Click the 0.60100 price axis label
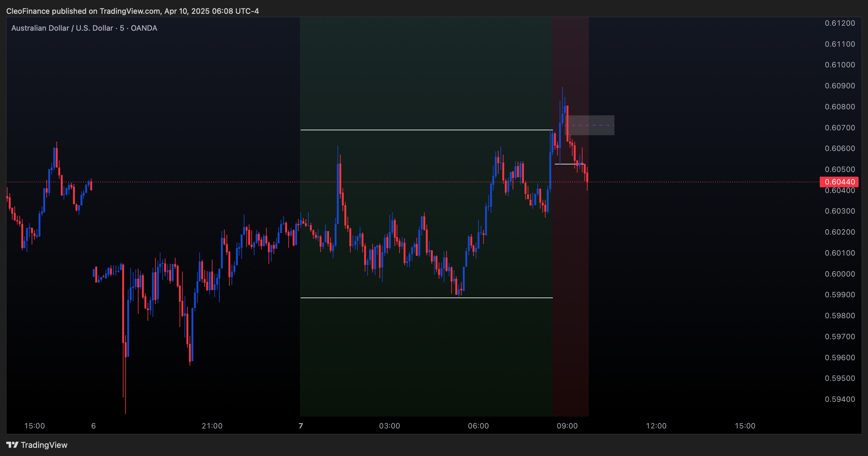The height and width of the screenshot is (456, 868). 840,253
